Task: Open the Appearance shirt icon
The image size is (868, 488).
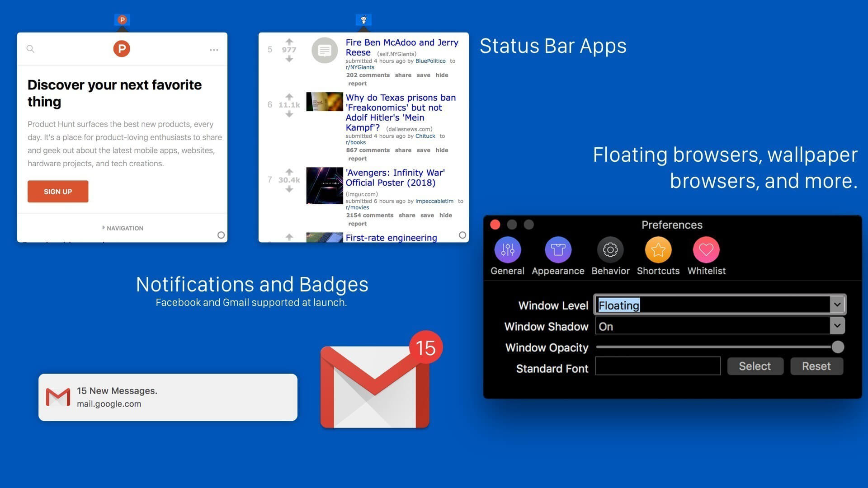Action: [x=558, y=250]
